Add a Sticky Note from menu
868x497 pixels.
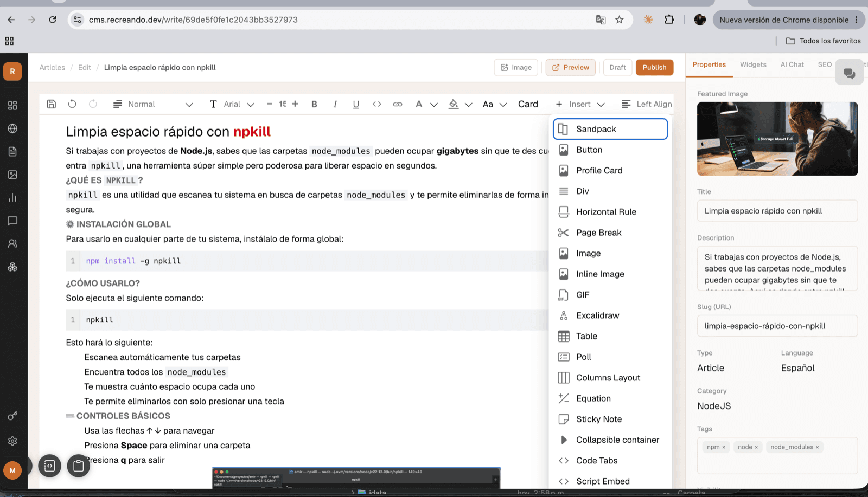610,419
